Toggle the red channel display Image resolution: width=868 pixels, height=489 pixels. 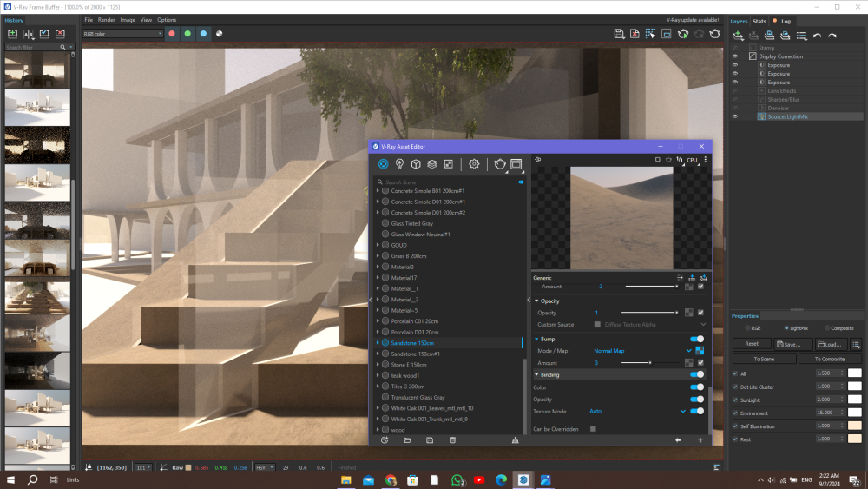point(172,34)
